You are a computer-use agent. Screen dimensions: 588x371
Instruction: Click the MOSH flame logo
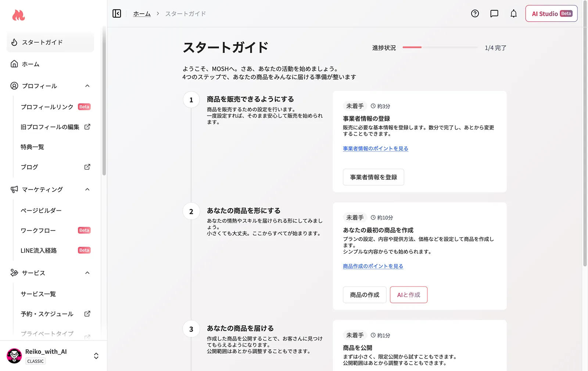[x=18, y=15]
